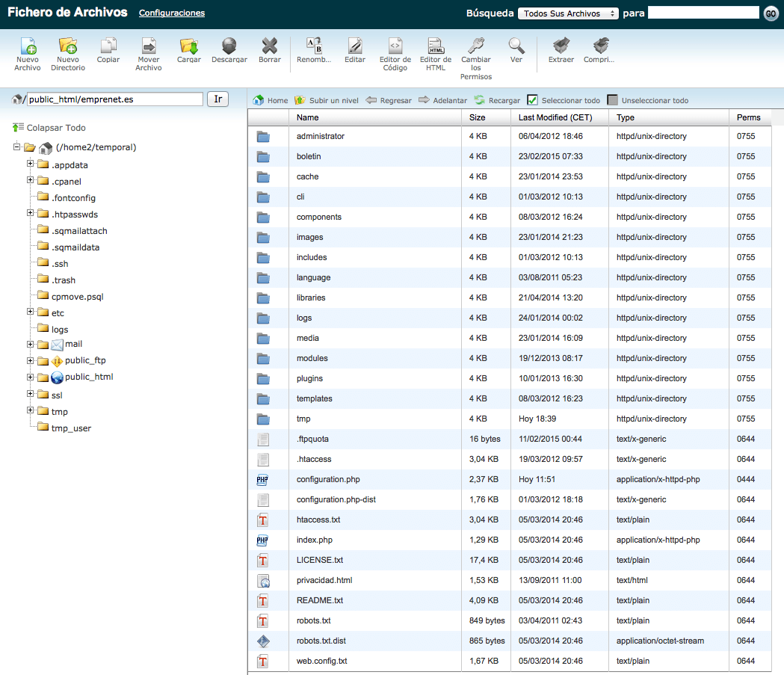The height and width of the screenshot is (675, 784).
Task: Expand the public_ftp tree folder
Action: pyautogui.click(x=31, y=360)
